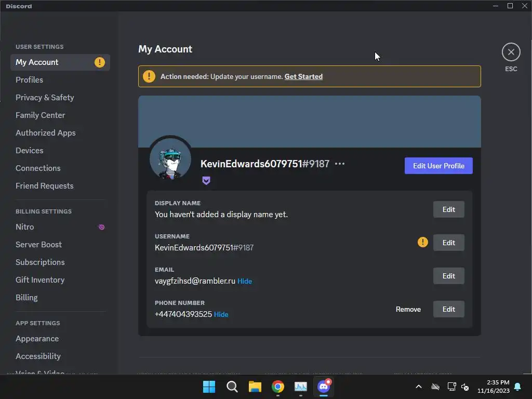Edit the email address
This screenshot has width=532, height=399.
coord(448,276)
